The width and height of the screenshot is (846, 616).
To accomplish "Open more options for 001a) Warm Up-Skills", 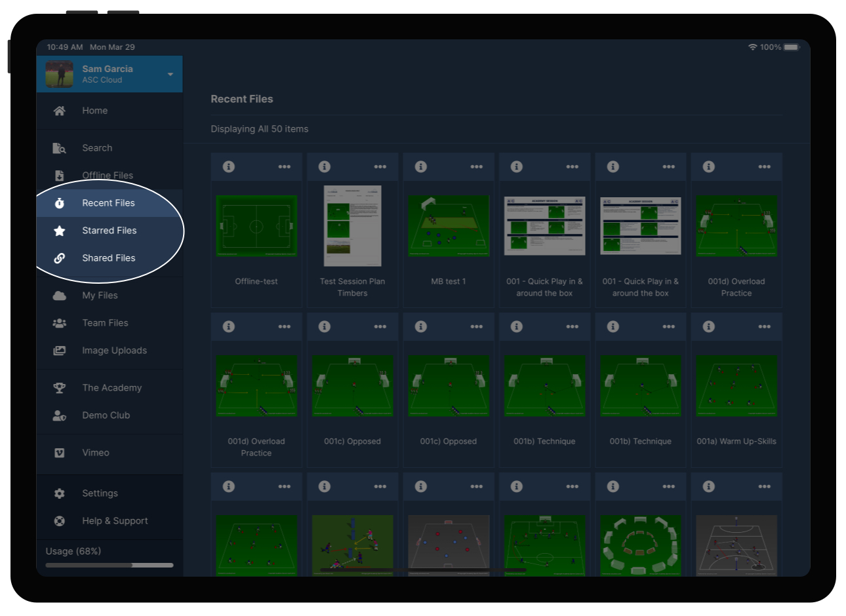I will 765,326.
